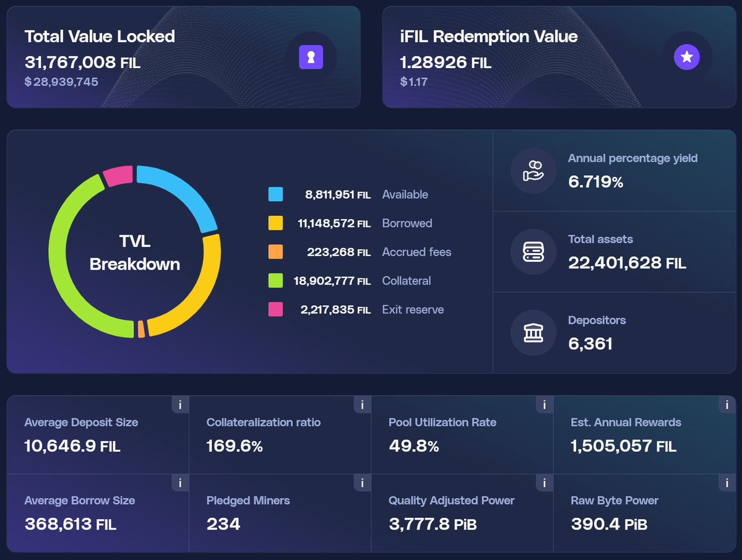The width and height of the screenshot is (742, 560).
Task: Click the keyhole lock icon beside Total Value Locked
Action: 311,58
